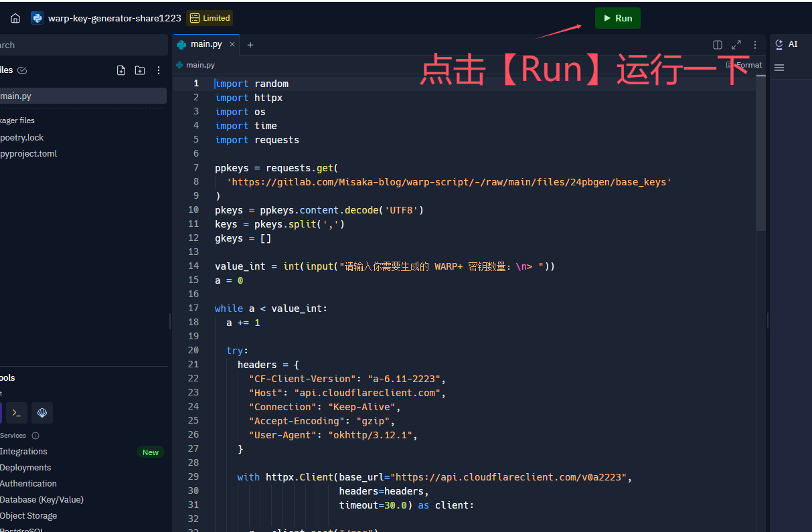Viewport: 812px width, 532px height.
Task: Open the pyproject.toml file
Action: (x=29, y=154)
